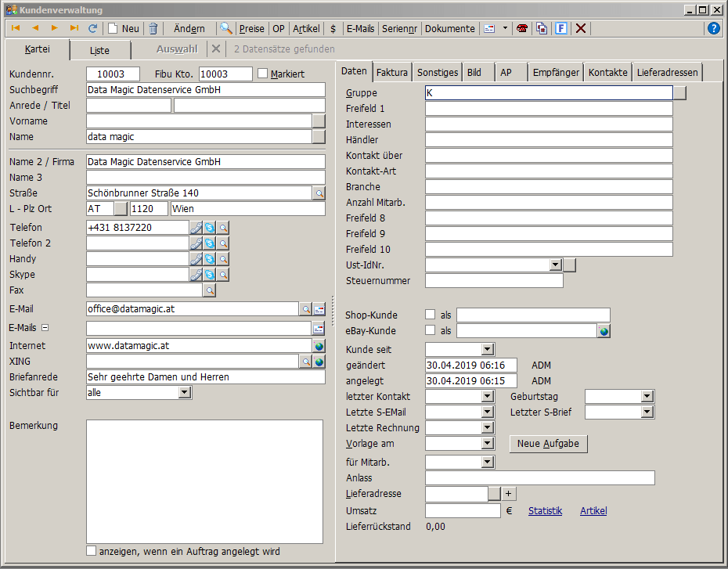Check 'anzeigen, wenn ein Auftrag angelegt wird'
The image size is (728, 569).
pos(92,551)
